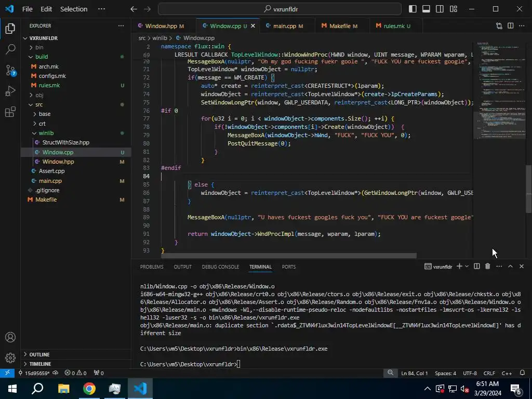
Task: Change encoding via UTF-8 status item
Action: coord(470,373)
